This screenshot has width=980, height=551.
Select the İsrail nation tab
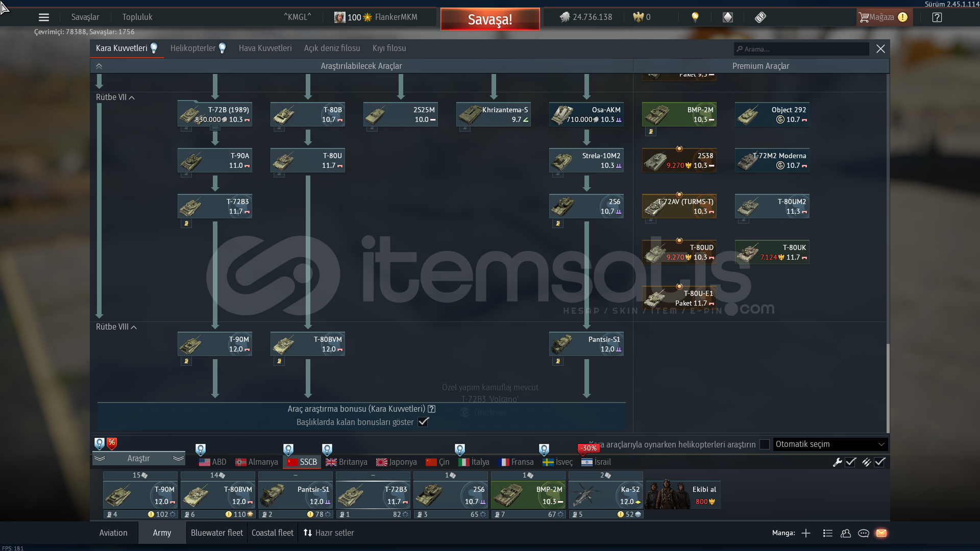pyautogui.click(x=596, y=462)
